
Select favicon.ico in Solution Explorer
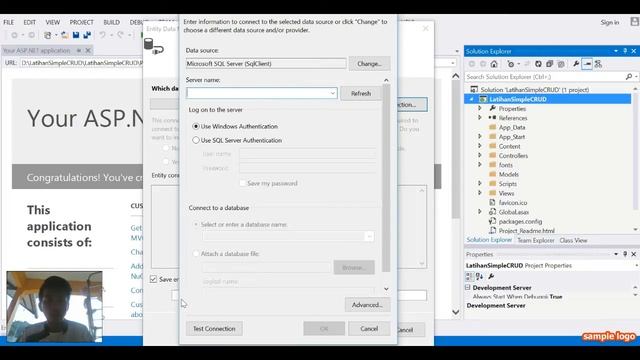tap(513, 202)
